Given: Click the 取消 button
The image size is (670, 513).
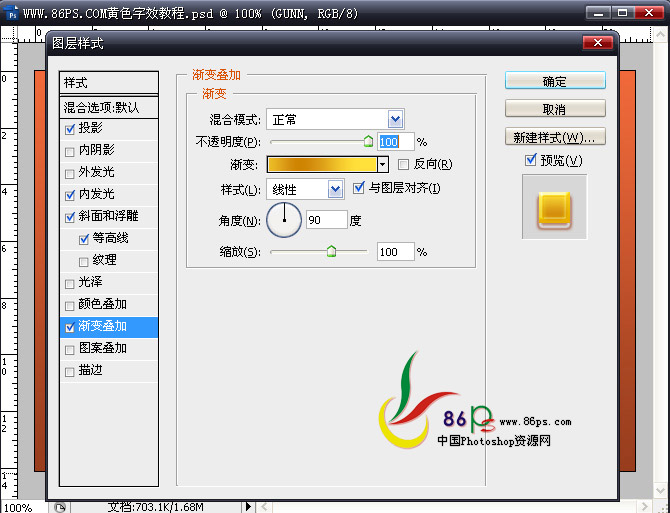Looking at the screenshot, I should (x=555, y=108).
